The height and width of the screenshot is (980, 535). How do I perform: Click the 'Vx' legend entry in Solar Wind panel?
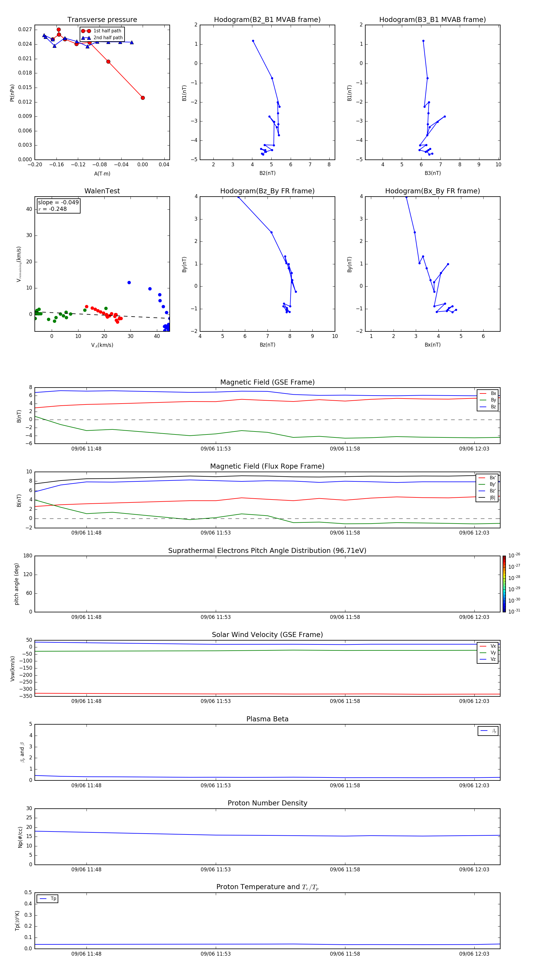(x=488, y=646)
